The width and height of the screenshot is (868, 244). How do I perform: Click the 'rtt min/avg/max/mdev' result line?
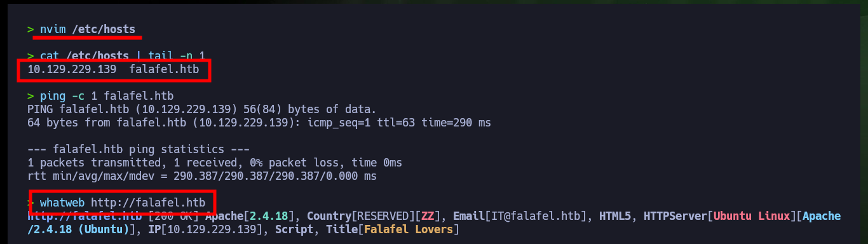pyautogui.click(x=202, y=176)
